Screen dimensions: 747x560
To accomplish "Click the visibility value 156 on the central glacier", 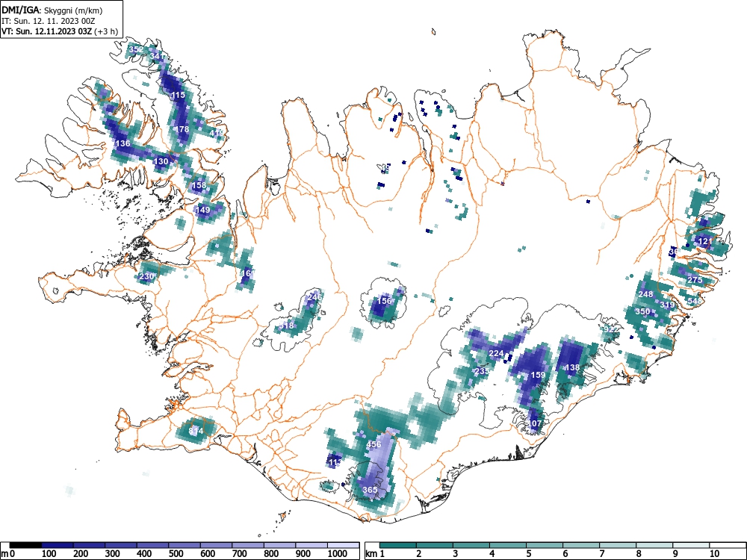I will tap(385, 301).
